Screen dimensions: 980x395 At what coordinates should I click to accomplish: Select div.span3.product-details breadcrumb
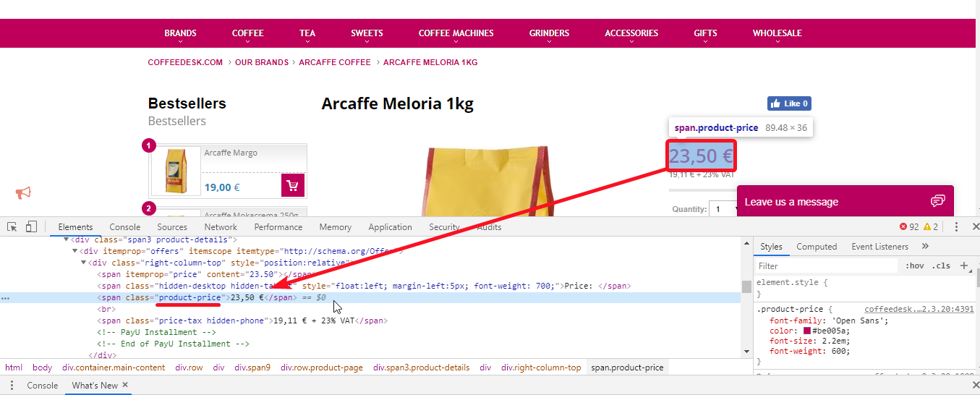pyautogui.click(x=422, y=368)
